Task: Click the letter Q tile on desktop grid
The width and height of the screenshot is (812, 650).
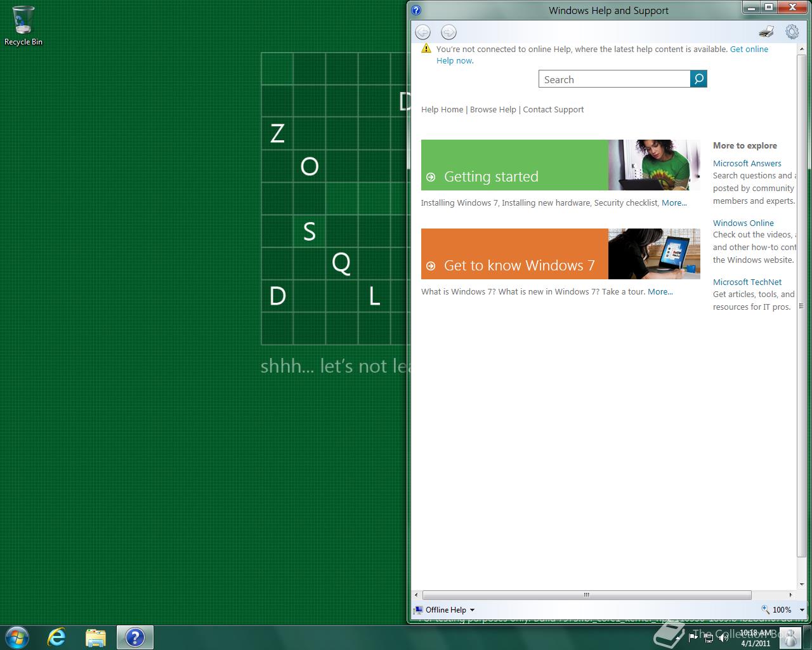Action: (x=341, y=263)
